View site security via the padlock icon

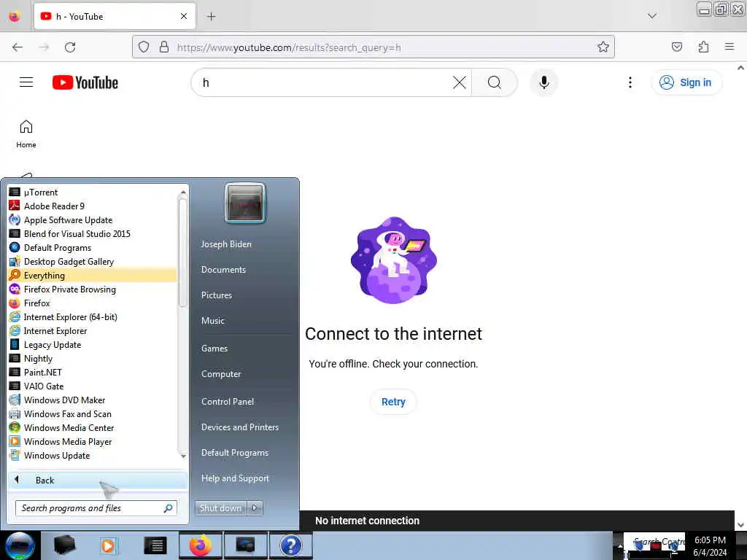click(164, 47)
